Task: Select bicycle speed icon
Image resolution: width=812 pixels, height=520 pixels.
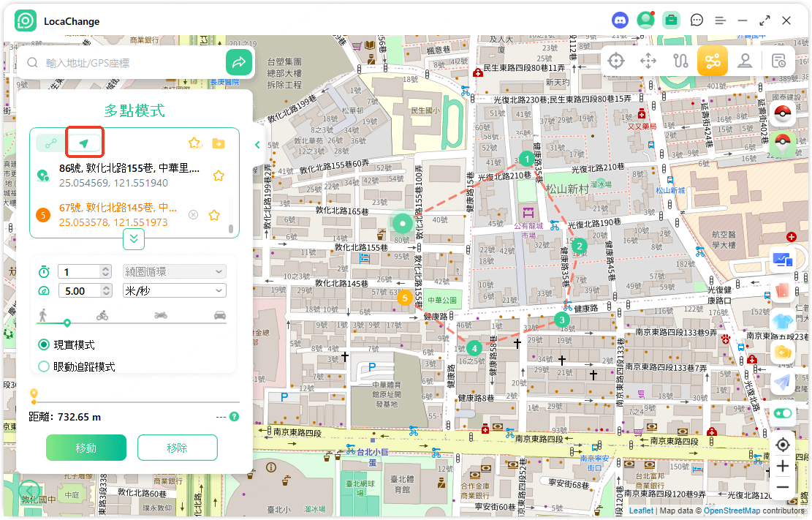Action: [102, 314]
